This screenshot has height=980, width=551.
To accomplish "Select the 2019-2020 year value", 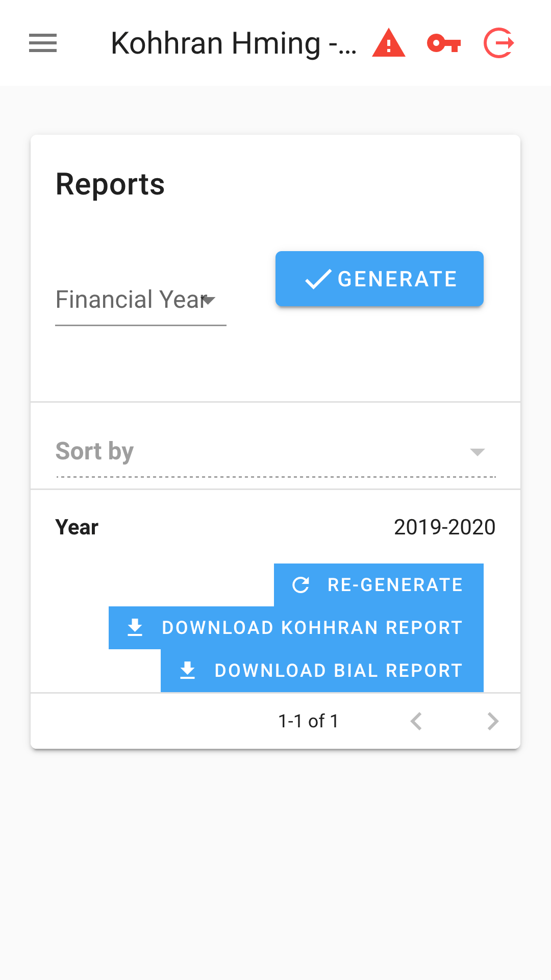I will point(444,527).
